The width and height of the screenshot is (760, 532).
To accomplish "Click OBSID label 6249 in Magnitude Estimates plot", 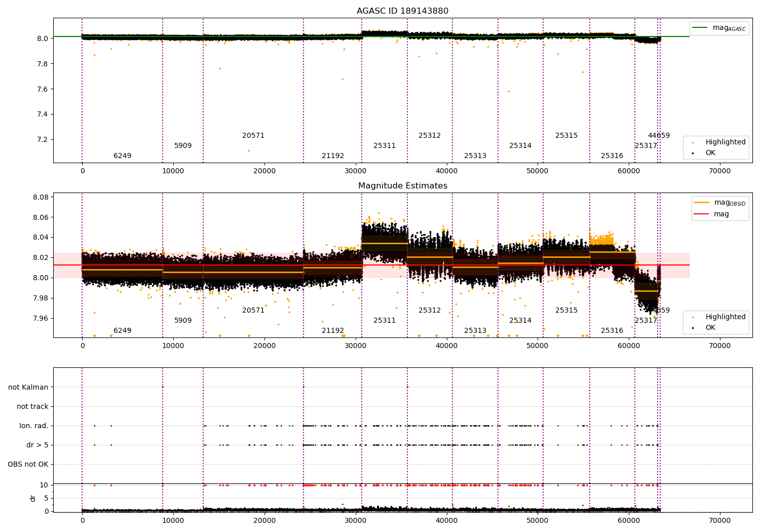I will (122, 331).
